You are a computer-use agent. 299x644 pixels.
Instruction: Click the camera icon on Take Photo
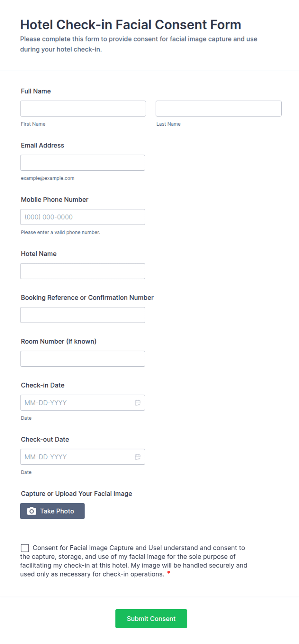pos(32,511)
